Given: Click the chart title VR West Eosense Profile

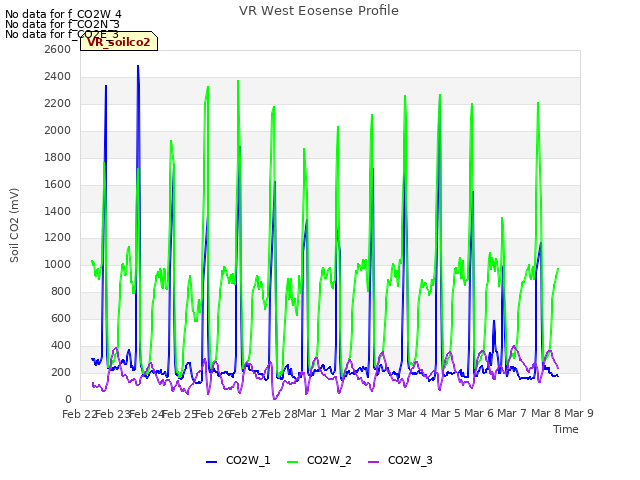Looking at the screenshot, I should [x=319, y=11].
